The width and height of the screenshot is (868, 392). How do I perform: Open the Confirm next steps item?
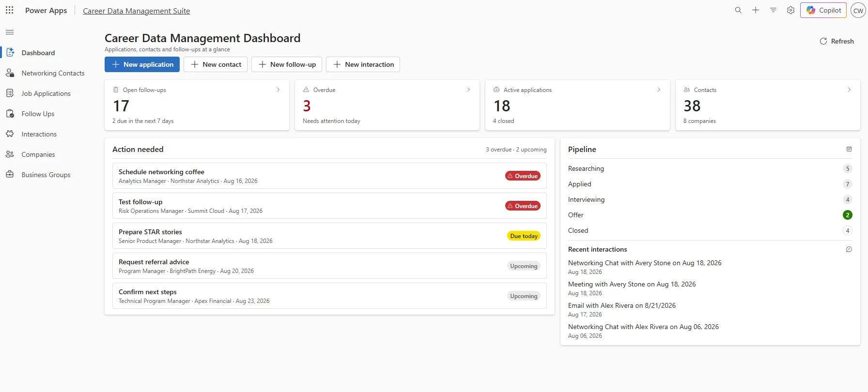click(x=329, y=296)
